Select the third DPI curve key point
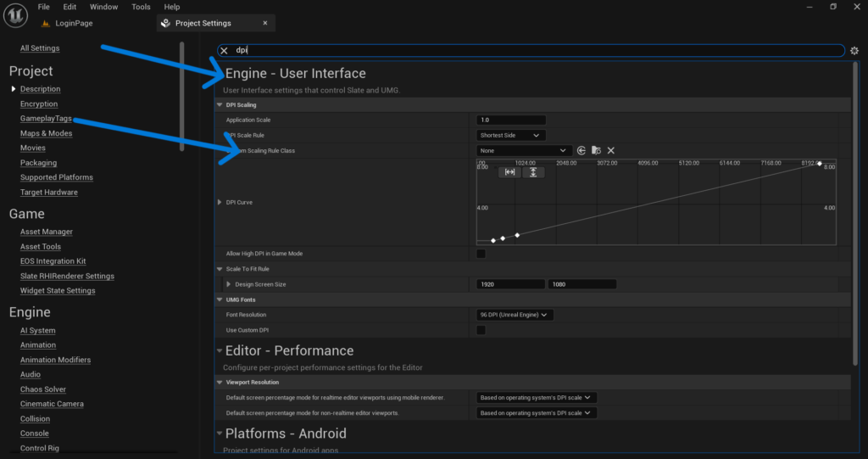The width and height of the screenshot is (868, 459). tap(517, 235)
